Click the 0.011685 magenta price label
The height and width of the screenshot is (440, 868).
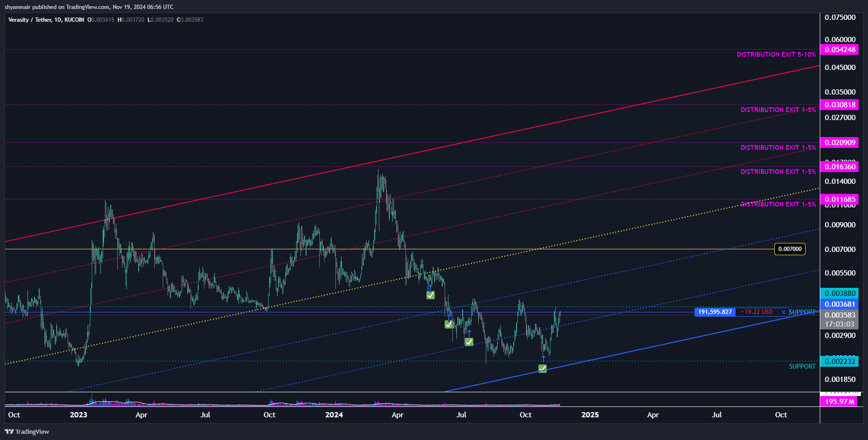coord(840,199)
